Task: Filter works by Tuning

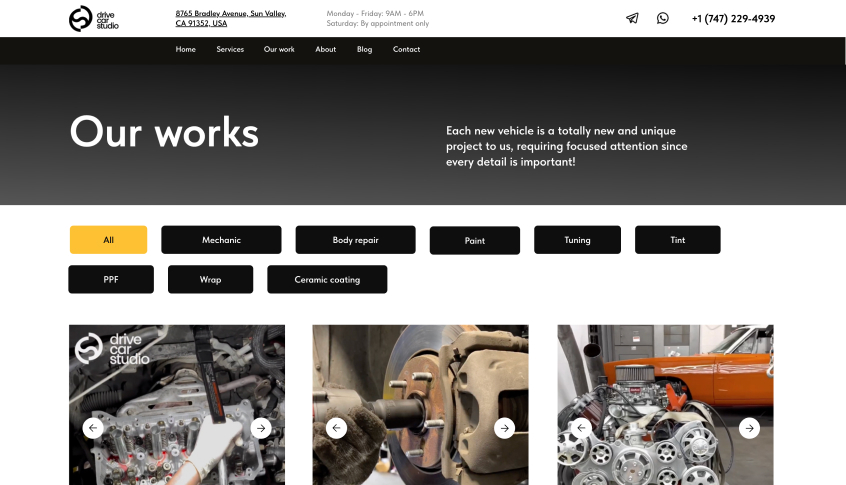Action: (577, 240)
